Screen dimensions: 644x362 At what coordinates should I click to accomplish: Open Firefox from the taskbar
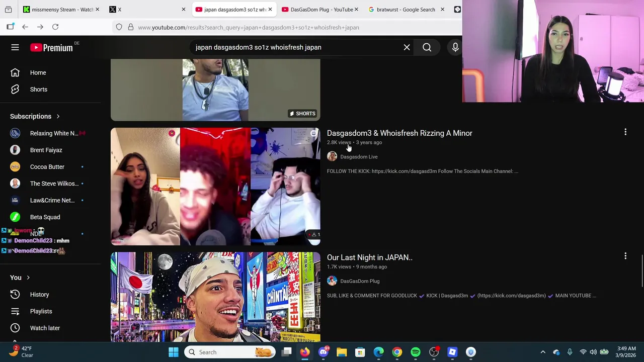(305, 352)
